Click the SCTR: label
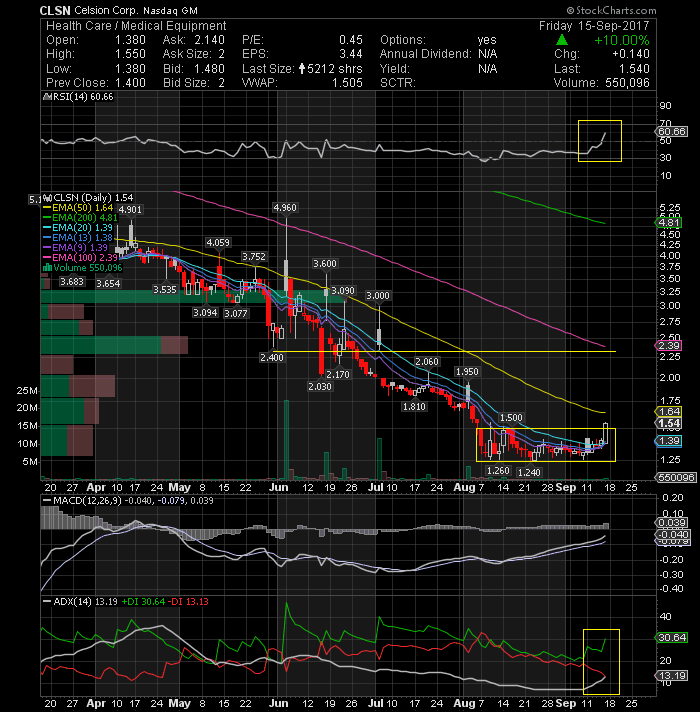The height and width of the screenshot is (712, 700). 398,83
